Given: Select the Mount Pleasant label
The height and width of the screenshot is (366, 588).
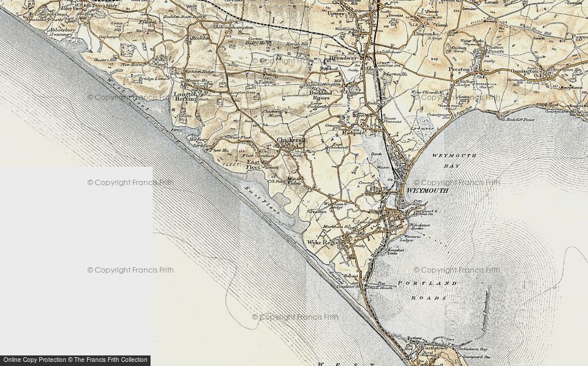Looking at the screenshot, I should pyautogui.click(x=392, y=120).
